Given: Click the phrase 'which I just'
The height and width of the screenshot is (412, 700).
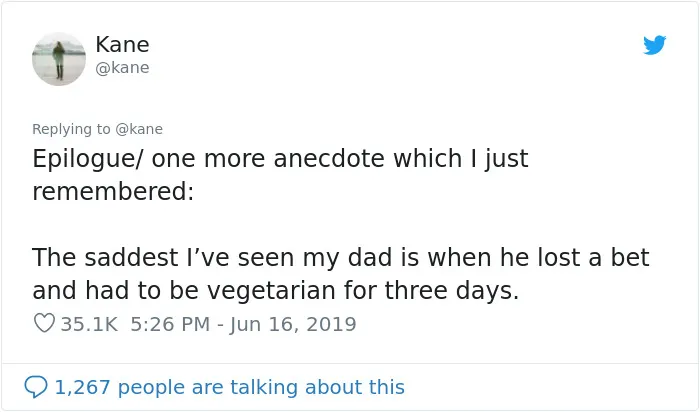Looking at the screenshot, I should click(x=461, y=159).
